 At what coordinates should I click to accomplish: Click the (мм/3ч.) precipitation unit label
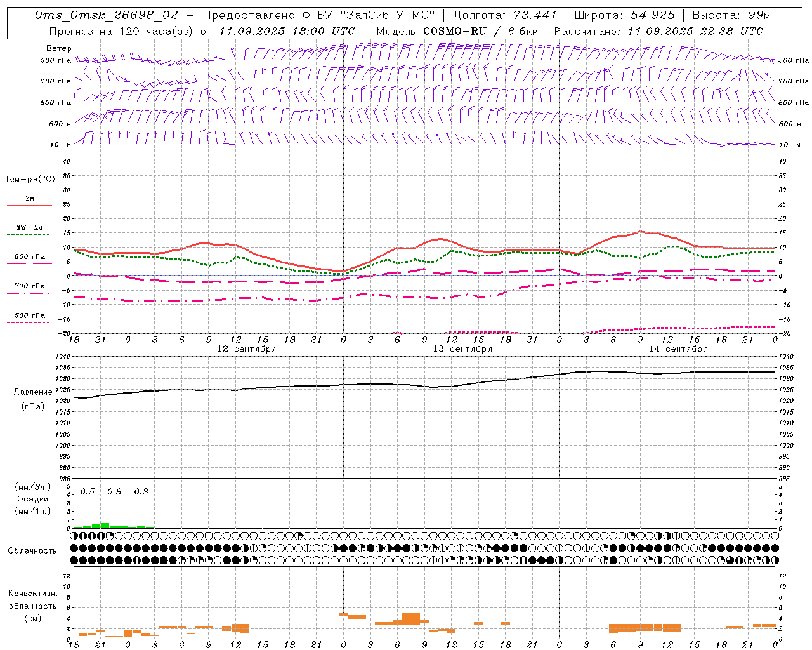[x=33, y=487]
